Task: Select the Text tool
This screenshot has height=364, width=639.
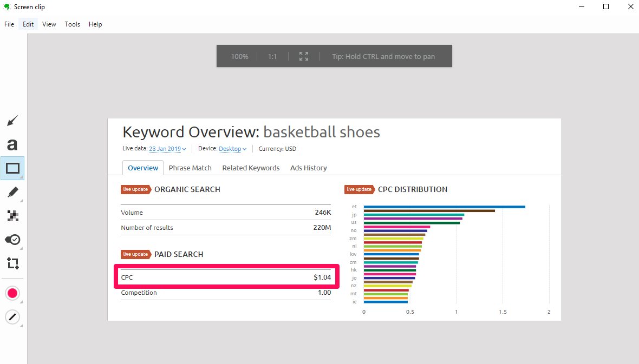Action: tap(12, 144)
